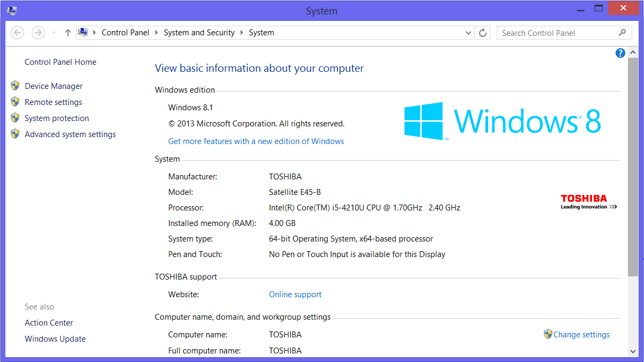Image resolution: width=644 pixels, height=362 pixels.
Task: Click the vertical scrollbar down arrow
Action: point(633,351)
